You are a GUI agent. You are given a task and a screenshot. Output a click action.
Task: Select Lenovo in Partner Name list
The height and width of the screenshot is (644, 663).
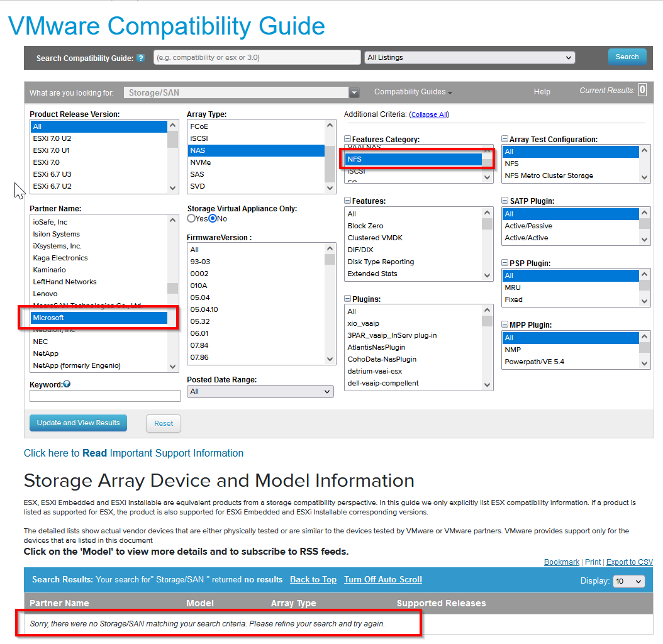(x=99, y=294)
